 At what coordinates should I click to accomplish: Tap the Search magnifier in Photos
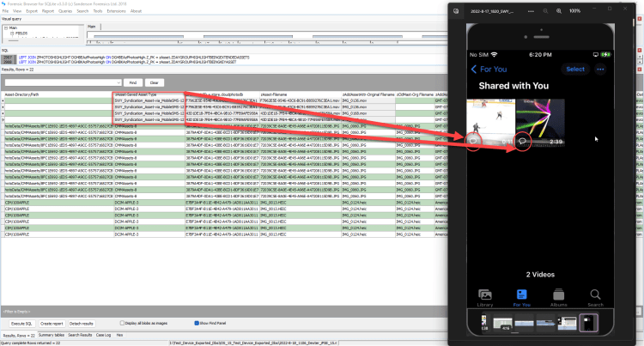pyautogui.click(x=594, y=294)
